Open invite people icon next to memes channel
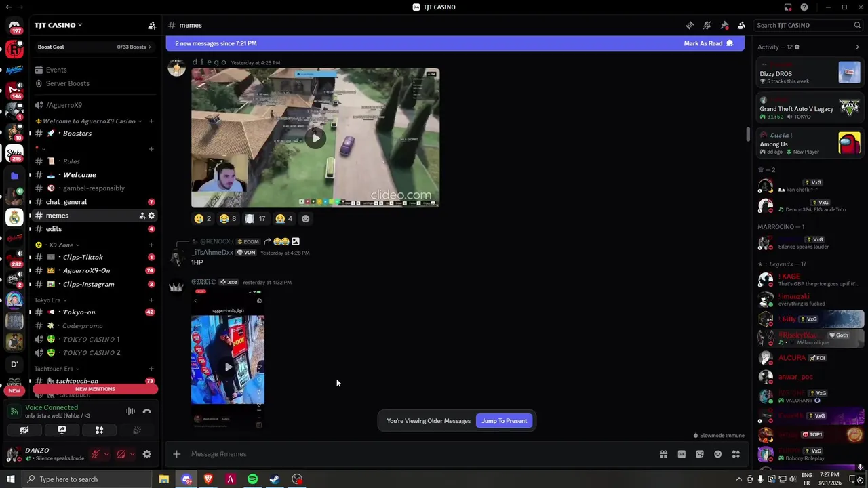This screenshot has height=488, width=868. [142, 216]
